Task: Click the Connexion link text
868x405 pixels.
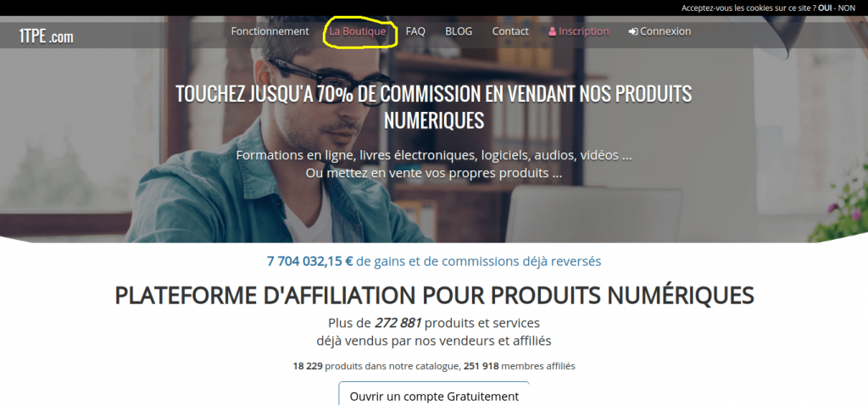Action: (x=665, y=31)
